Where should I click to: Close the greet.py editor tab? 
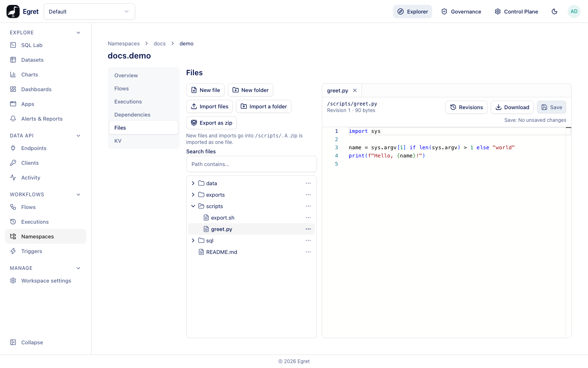click(355, 90)
